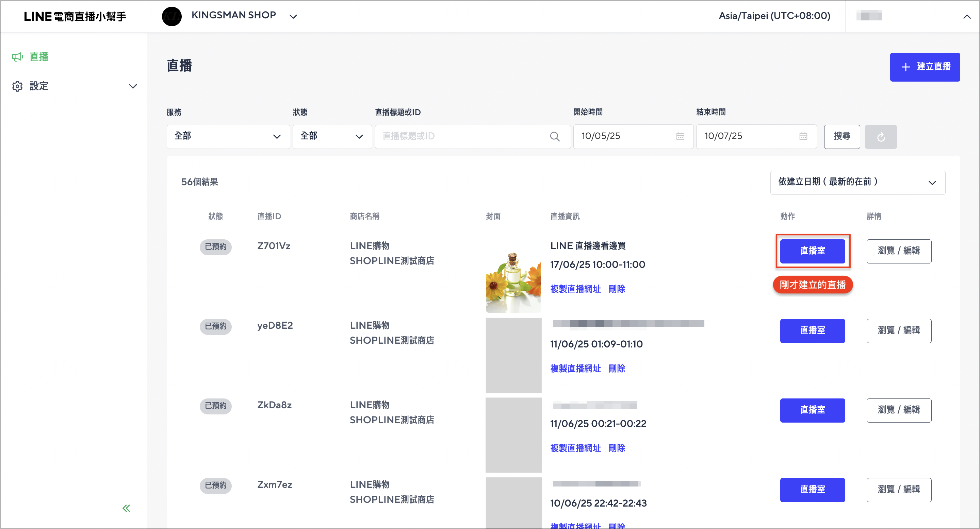980x529 pixels.
Task: Click the time 17/06/25 10:00-11:00
Action: coord(598,265)
